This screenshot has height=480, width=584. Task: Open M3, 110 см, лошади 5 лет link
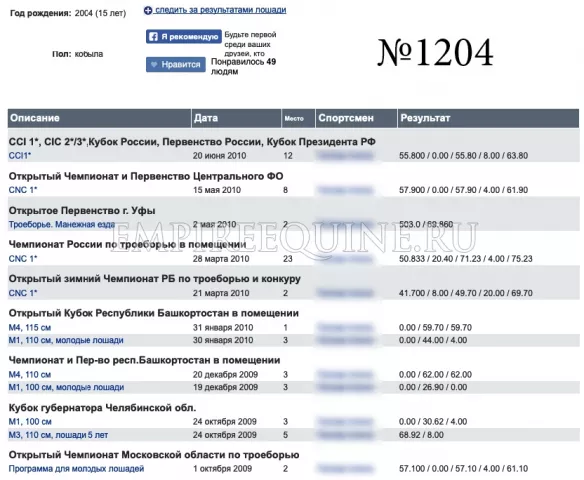pyautogui.click(x=58, y=435)
